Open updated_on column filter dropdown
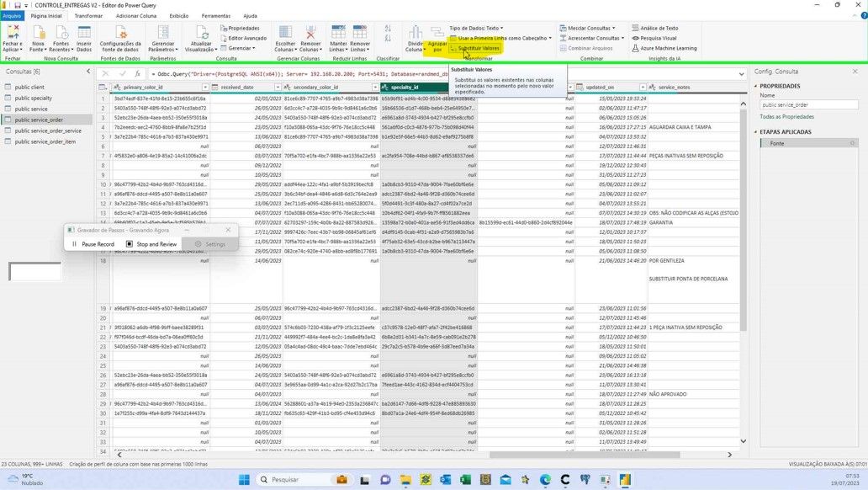This screenshot has width=868, height=490. [642, 87]
